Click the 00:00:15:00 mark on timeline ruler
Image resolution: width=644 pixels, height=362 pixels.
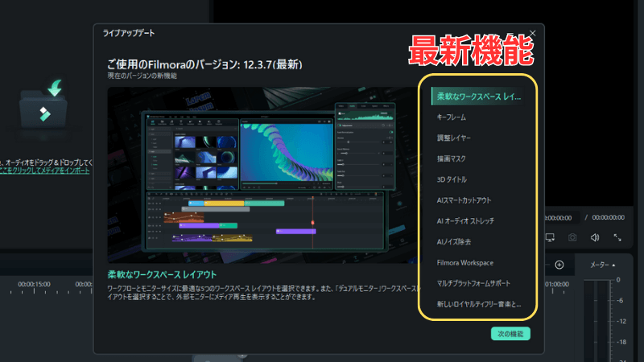[x=34, y=284]
